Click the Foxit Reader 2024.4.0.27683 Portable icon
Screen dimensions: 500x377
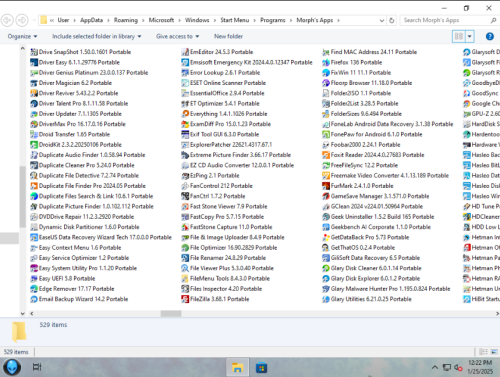tap(326, 155)
